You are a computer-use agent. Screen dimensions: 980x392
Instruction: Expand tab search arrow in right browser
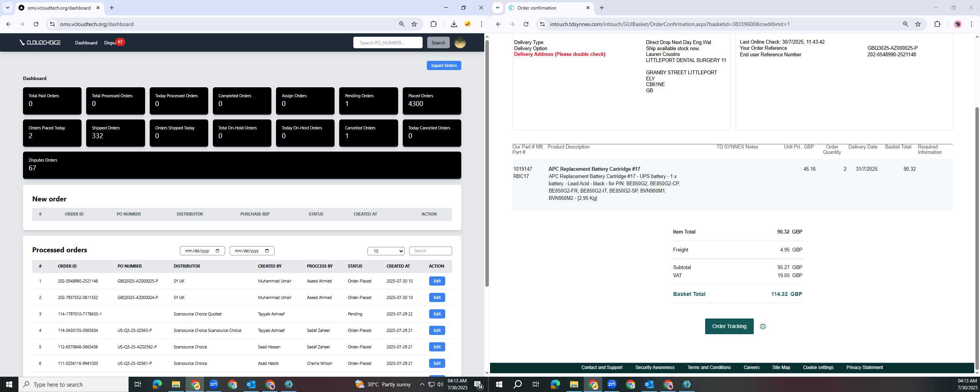tap(497, 8)
